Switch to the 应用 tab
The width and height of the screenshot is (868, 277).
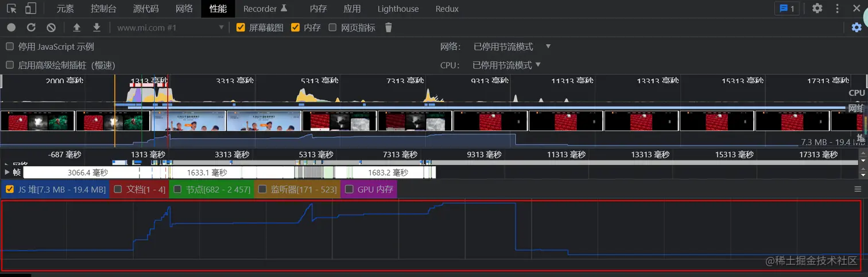point(352,9)
